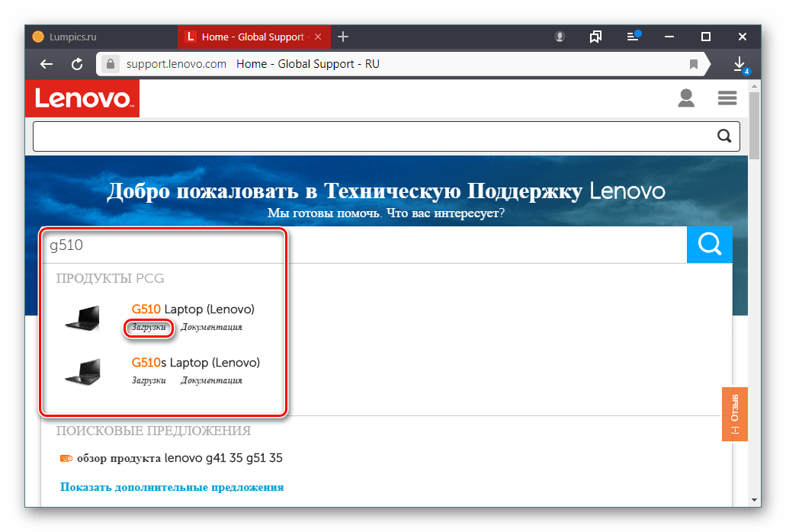
Task: Click G510 laptop thumbnail image
Action: (82, 318)
